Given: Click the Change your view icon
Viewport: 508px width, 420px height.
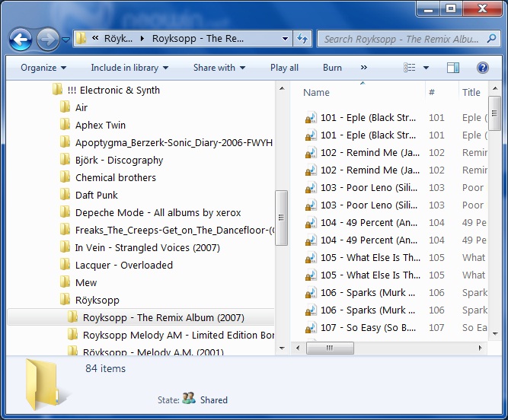Looking at the screenshot, I should (410, 68).
